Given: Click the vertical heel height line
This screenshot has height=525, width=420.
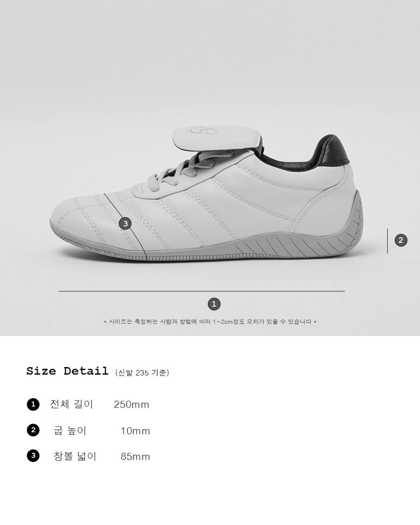Looking at the screenshot, I should (x=387, y=241).
